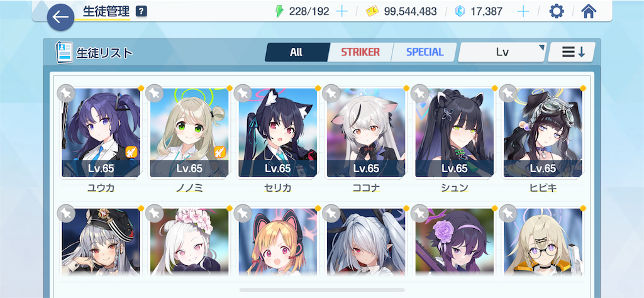Add energy with the plus beside 228/192
The image size is (644, 298).
point(341,11)
